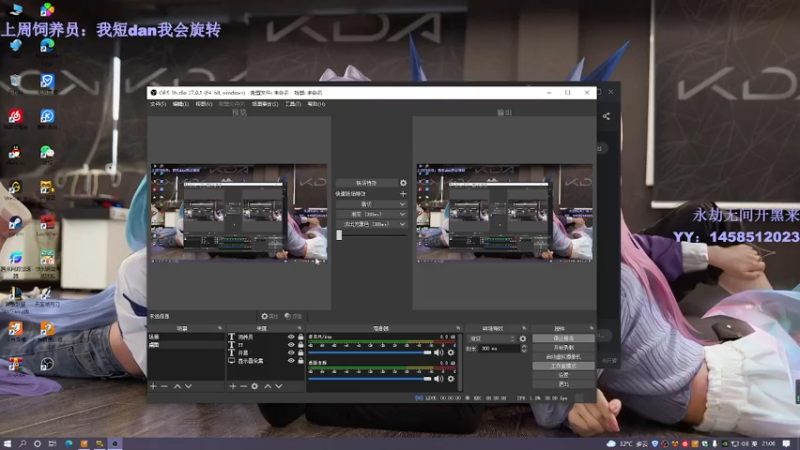Toggle visibility of the first text source
Viewport: 800px width, 450px height.
[291, 337]
